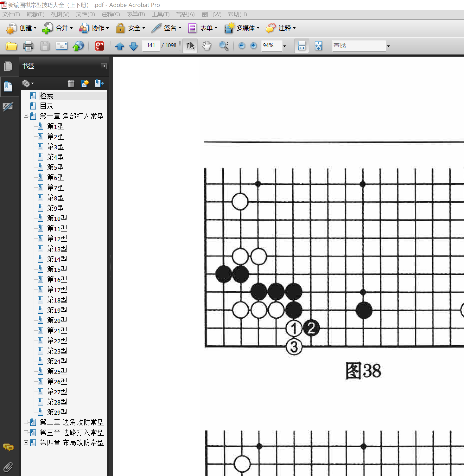Image resolution: width=464 pixels, height=476 pixels.
Task: Click the page number field
Action: click(x=151, y=46)
